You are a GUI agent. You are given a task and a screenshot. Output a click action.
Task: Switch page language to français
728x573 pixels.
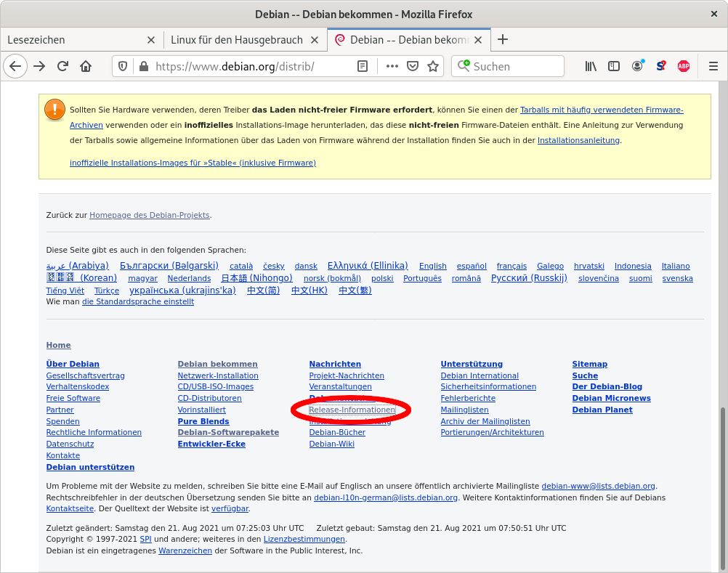[x=511, y=266]
